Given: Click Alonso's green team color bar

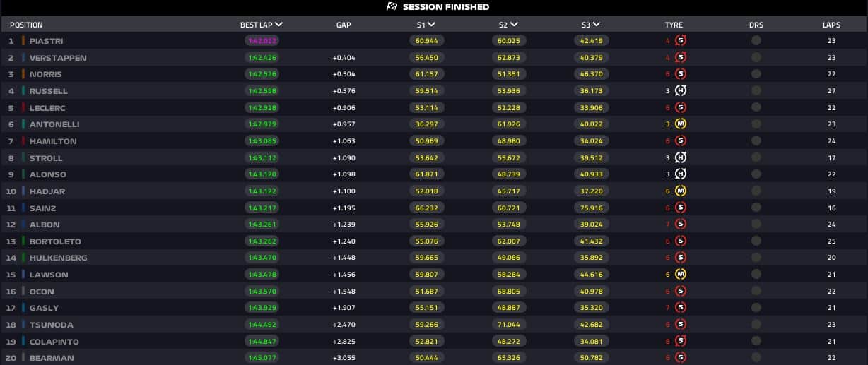Looking at the screenshot, I should pyautogui.click(x=23, y=174).
